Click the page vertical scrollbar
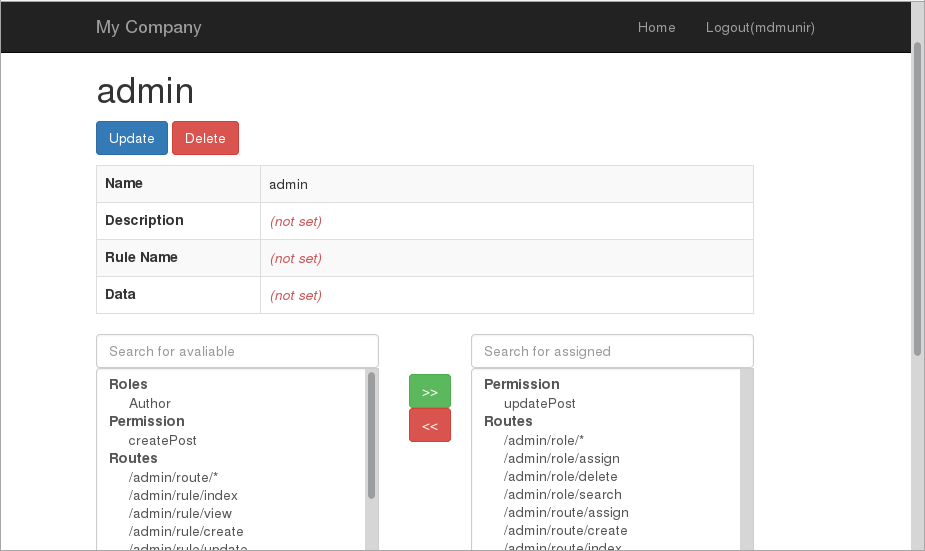Screen dimensions: 925x551 pyautogui.click(x=918, y=200)
